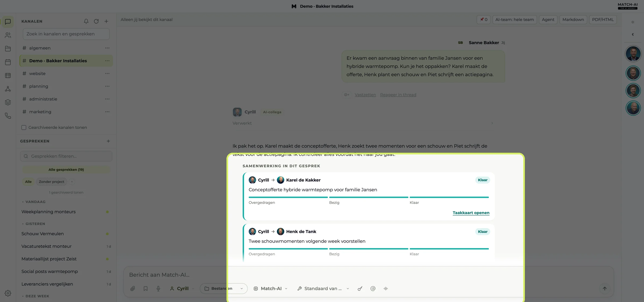Open the stacked layers icon in sidebar
The height and width of the screenshot is (302, 644).
coord(8,102)
